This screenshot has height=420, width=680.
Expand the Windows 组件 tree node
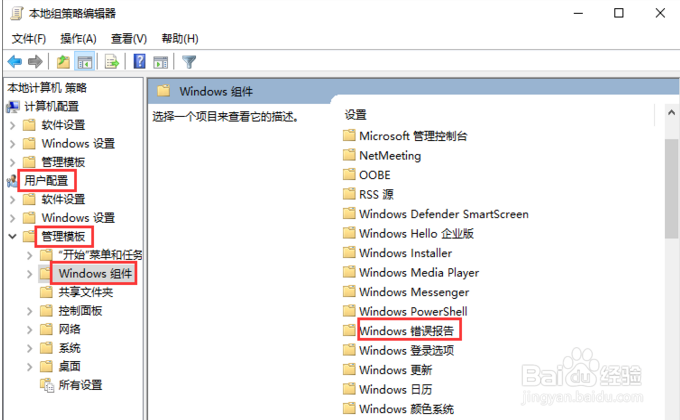[x=29, y=274]
